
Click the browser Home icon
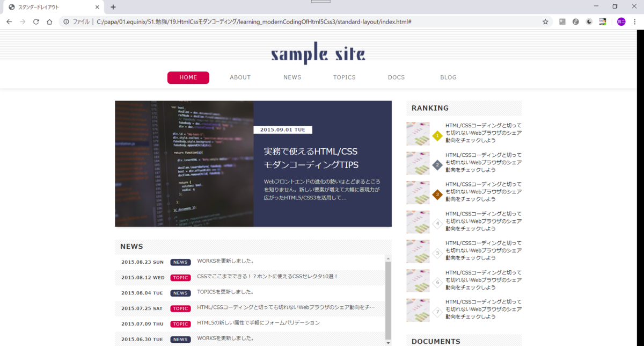click(x=49, y=21)
